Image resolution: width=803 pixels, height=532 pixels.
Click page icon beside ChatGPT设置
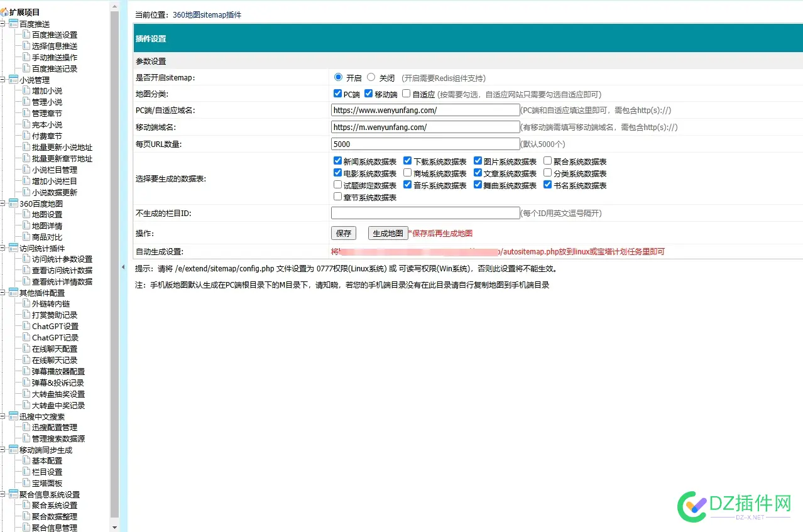click(x=26, y=326)
